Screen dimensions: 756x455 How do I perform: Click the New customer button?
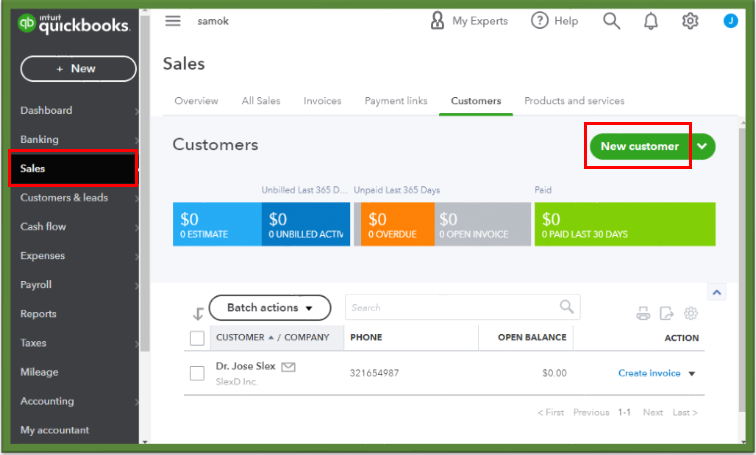pos(640,146)
